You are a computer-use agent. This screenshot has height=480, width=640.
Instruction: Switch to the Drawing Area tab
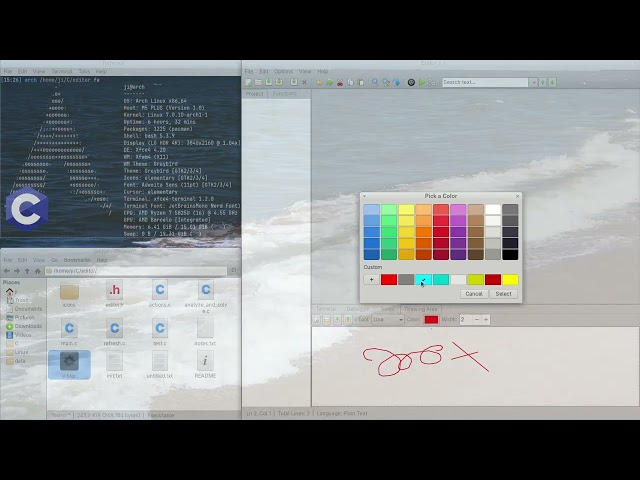421,309
